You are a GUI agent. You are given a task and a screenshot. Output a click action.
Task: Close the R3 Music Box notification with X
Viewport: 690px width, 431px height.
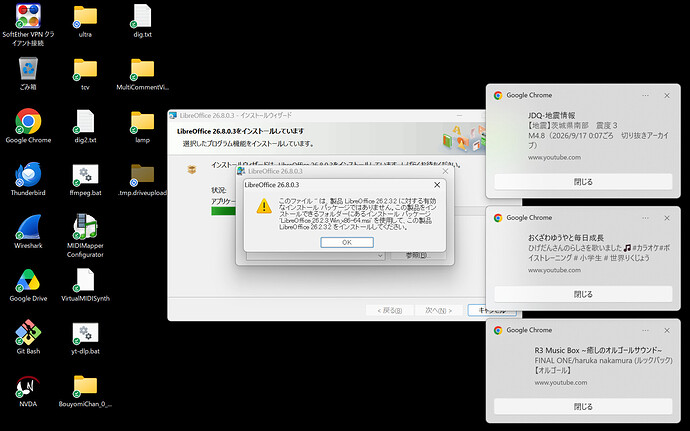[x=667, y=330]
